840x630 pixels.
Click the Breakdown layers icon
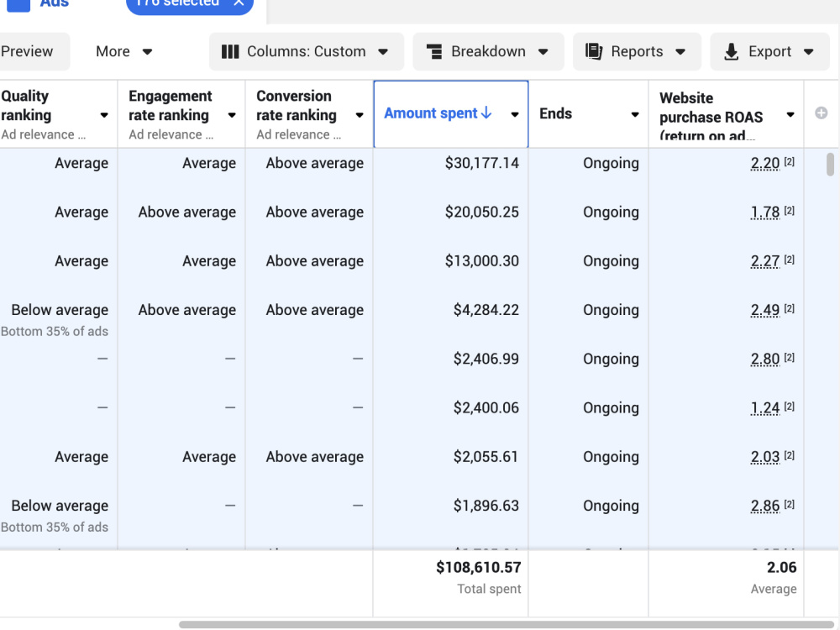(434, 51)
